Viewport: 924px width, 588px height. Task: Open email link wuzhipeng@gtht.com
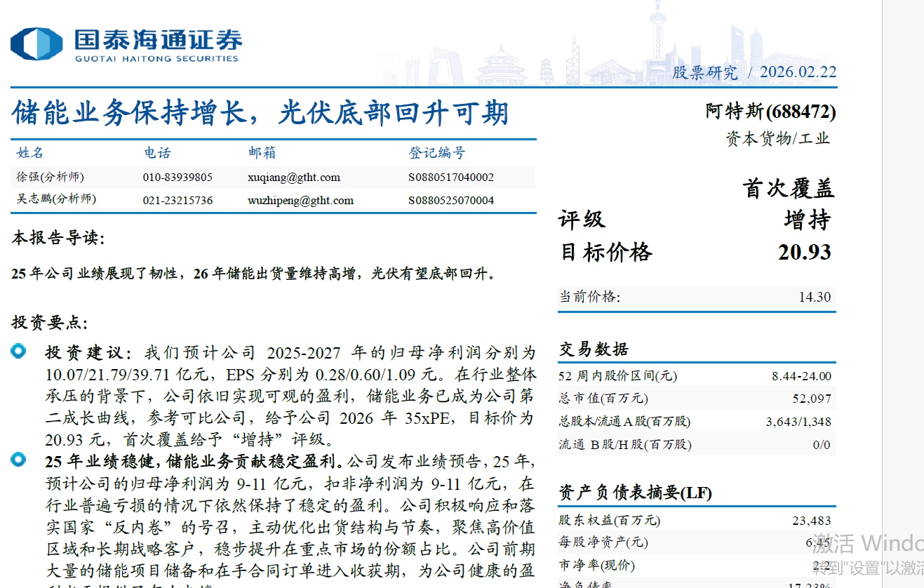click(300, 200)
